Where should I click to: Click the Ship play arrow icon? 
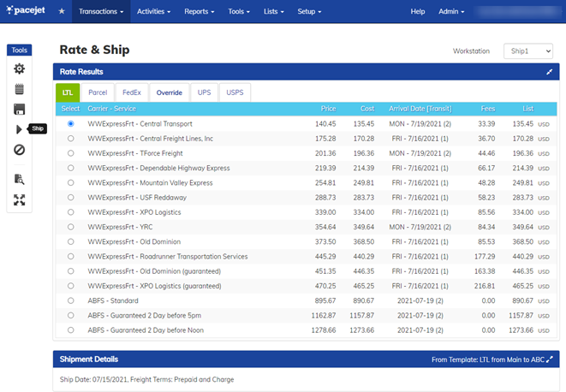point(19,129)
